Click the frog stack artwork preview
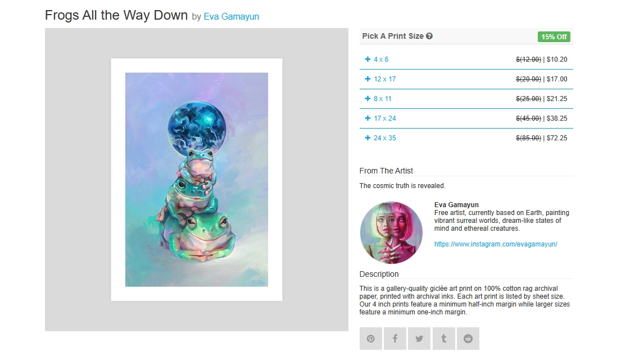Image resolution: width=644 pixels, height=361 pixels. pyautogui.click(x=197, y=180)
